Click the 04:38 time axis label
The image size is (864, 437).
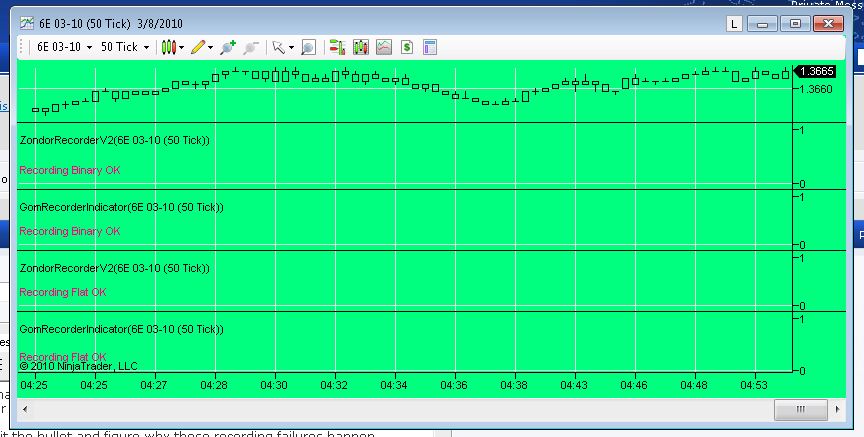coord(514,385)
